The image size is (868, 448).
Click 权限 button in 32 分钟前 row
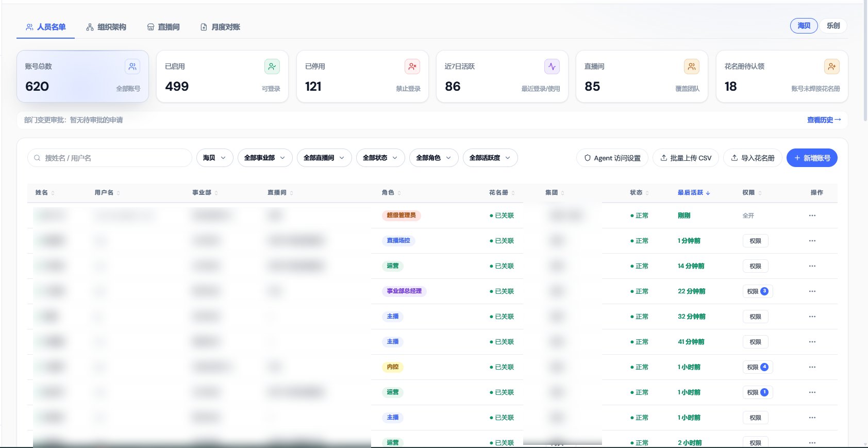click(756, 317)
